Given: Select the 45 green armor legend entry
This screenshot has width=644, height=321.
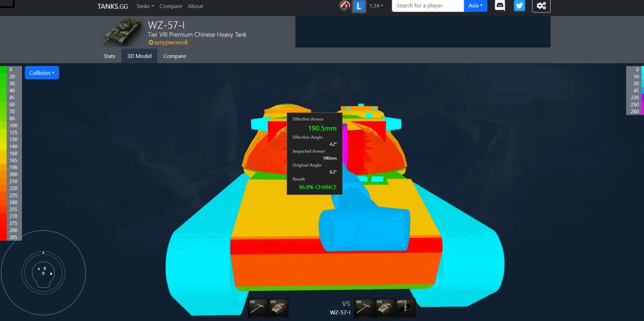Looking at the screenshot, I should coord(11,98).
